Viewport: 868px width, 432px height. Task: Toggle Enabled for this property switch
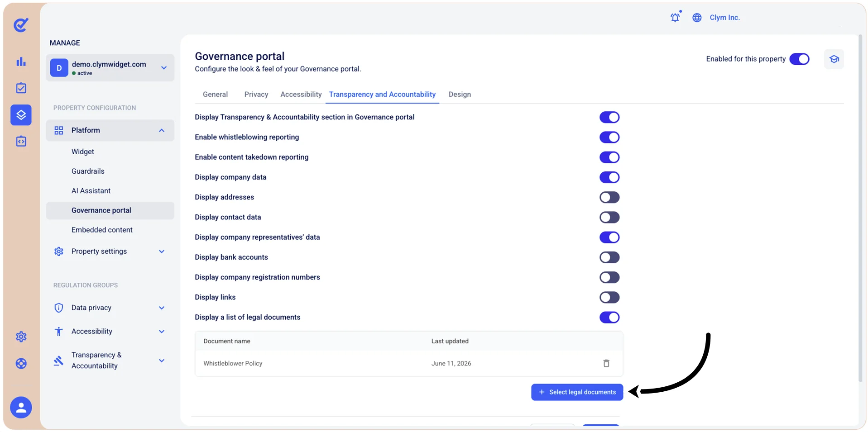tap(799, 59)
